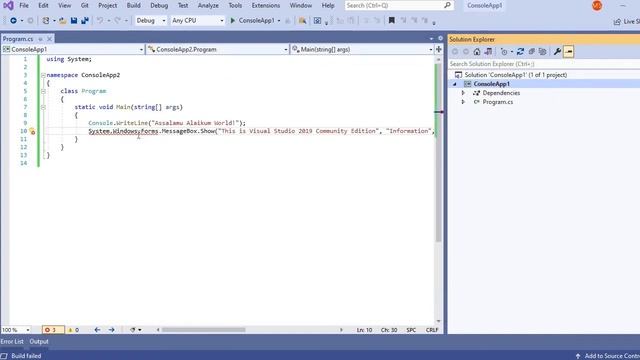Open the Extensions menu

pyautogui.click(x=266, y=6)
